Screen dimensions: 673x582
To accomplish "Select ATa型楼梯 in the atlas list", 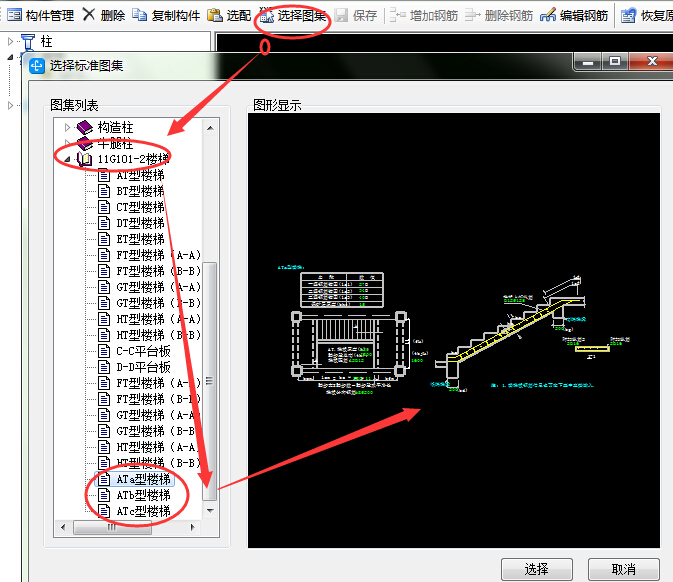I will click(x=143, y=479).
